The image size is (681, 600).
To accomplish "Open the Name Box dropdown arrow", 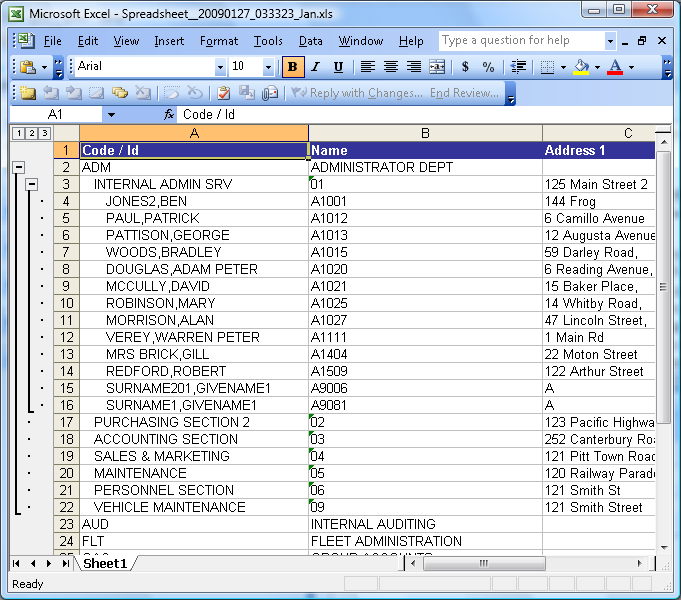I will [x=112, y=115].
